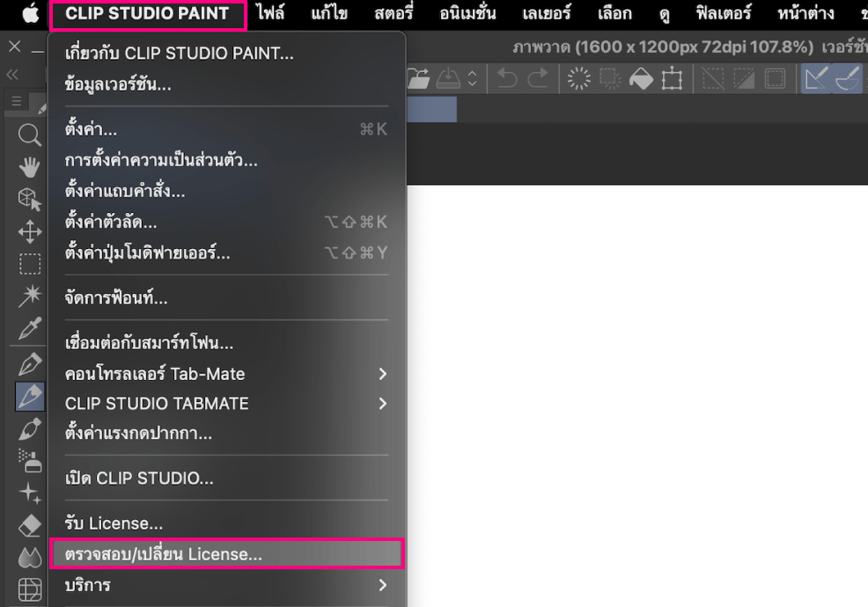868x607 pixels.
Task: Expand the CLIP STUDIO TABMATE submenu
Action: point(225,404)
